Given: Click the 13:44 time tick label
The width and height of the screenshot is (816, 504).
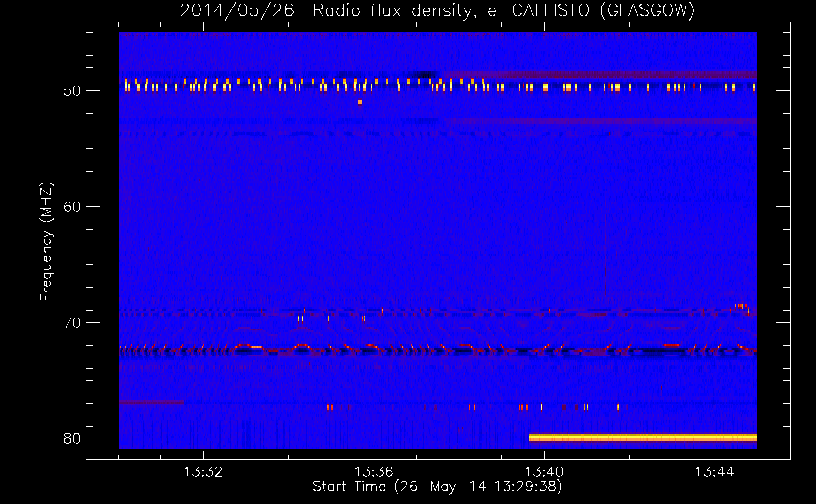Looking at the screenshot, I should tap(715, 472).
